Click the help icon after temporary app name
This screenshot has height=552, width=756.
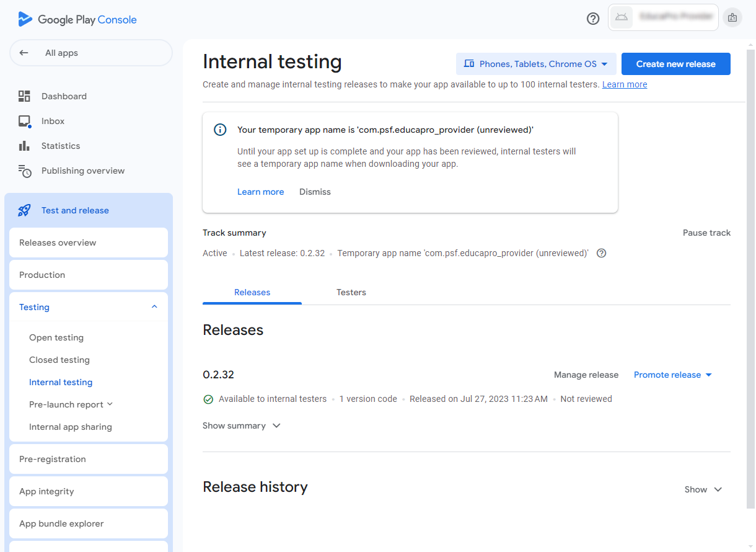coord(601,253)
